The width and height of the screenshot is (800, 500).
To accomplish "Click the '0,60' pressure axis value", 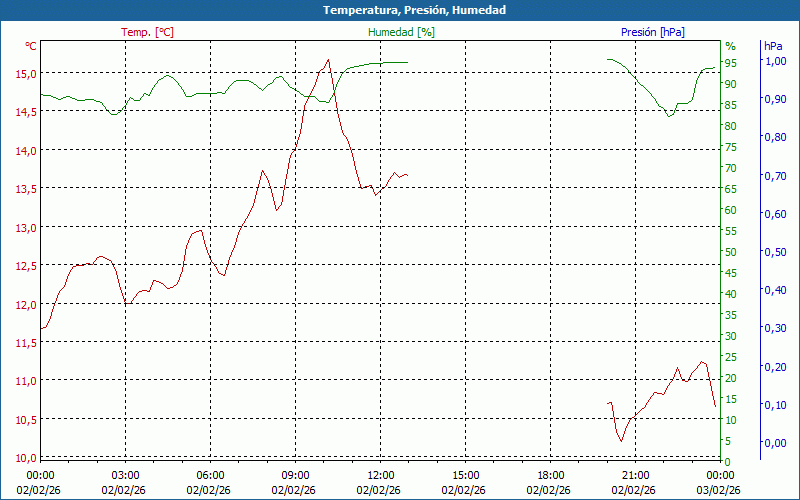I will pos(775,214).
